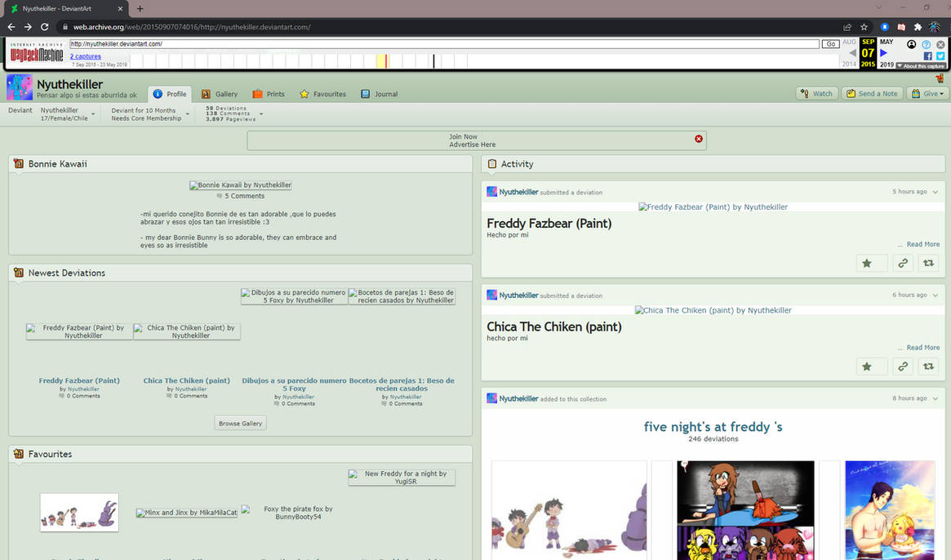Expand the Deviant for 10 Months dropdown
This screenshot has width=951, height=560.
[x=188, y=114]
